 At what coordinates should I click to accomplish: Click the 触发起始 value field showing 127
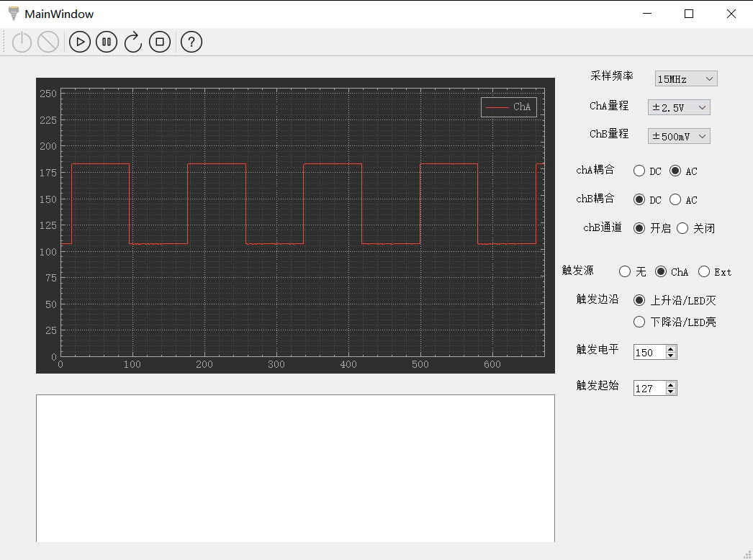tap(649, 388)
